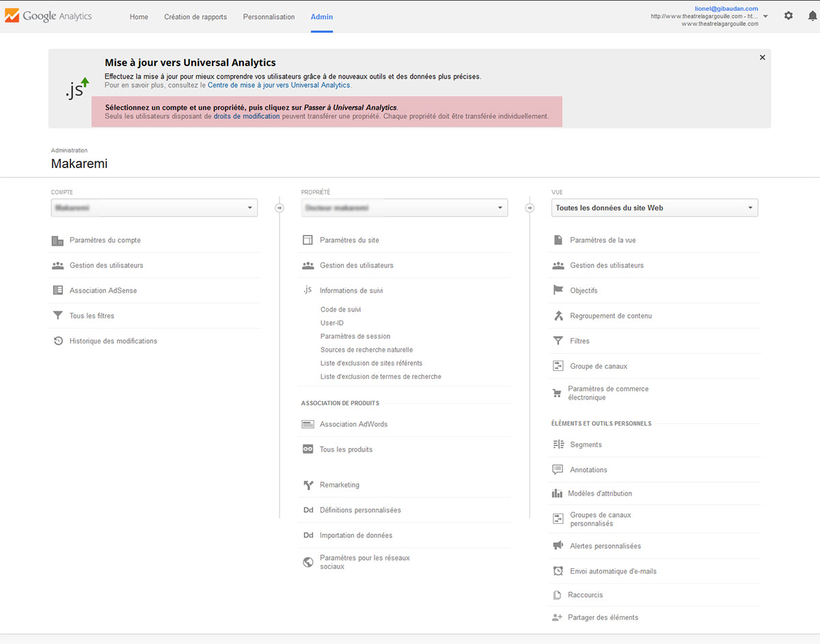Open Liste d'exclusion de termes de recherche
Viewport: 820px width, 644px height.
tap(381, 376)
